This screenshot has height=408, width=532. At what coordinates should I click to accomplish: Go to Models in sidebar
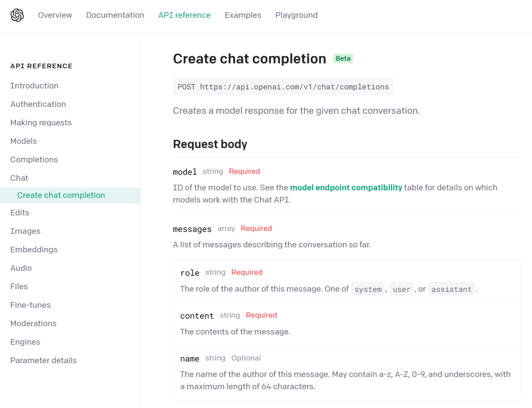[x=24, y=141]
